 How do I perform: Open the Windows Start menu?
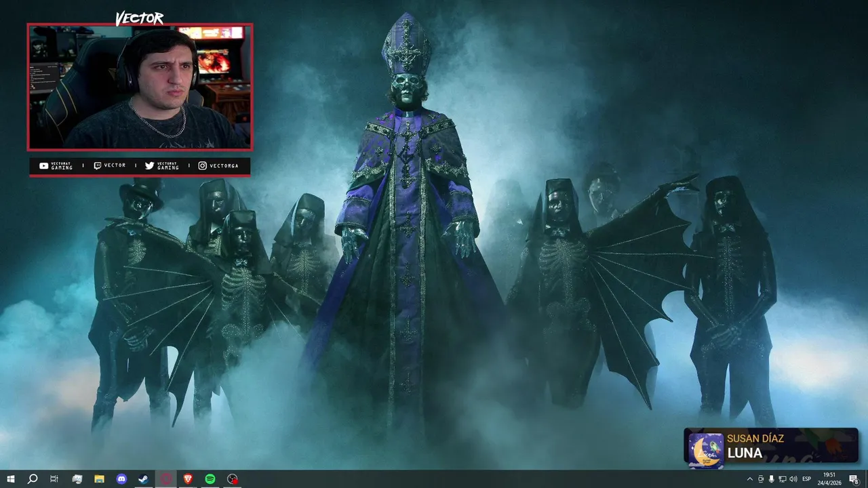pyautogui.click(x=10, y=479)
